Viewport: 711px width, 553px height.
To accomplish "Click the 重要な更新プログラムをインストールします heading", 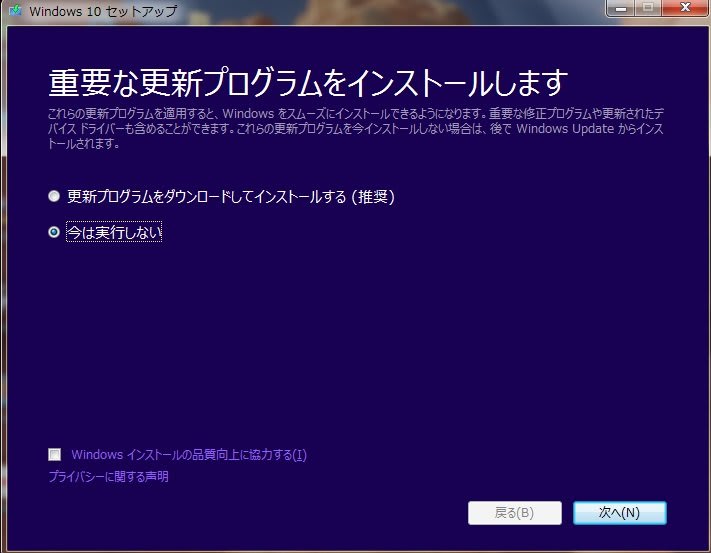I will coord(308,81).
